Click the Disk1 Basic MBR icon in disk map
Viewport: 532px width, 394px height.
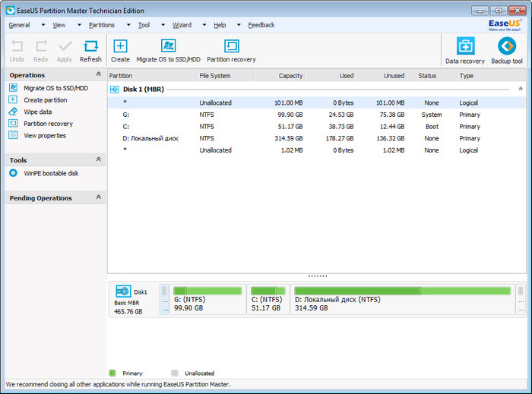[123, 291]
